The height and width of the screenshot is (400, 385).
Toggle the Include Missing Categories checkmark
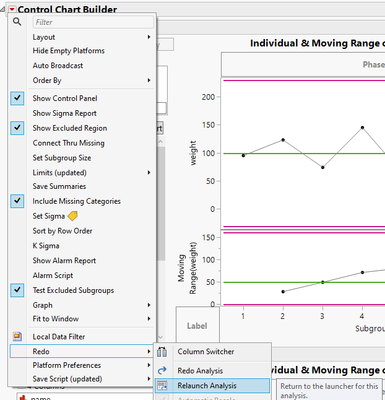click(x=17, y=201)
